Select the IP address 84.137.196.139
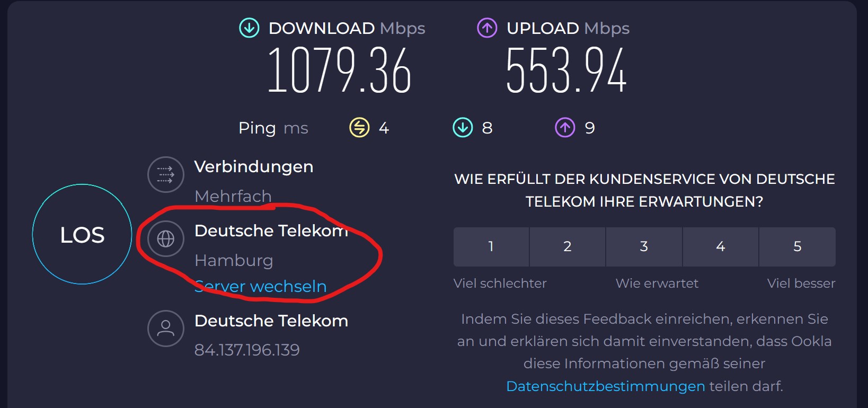868x408 pixels. [x=247, y=349]
